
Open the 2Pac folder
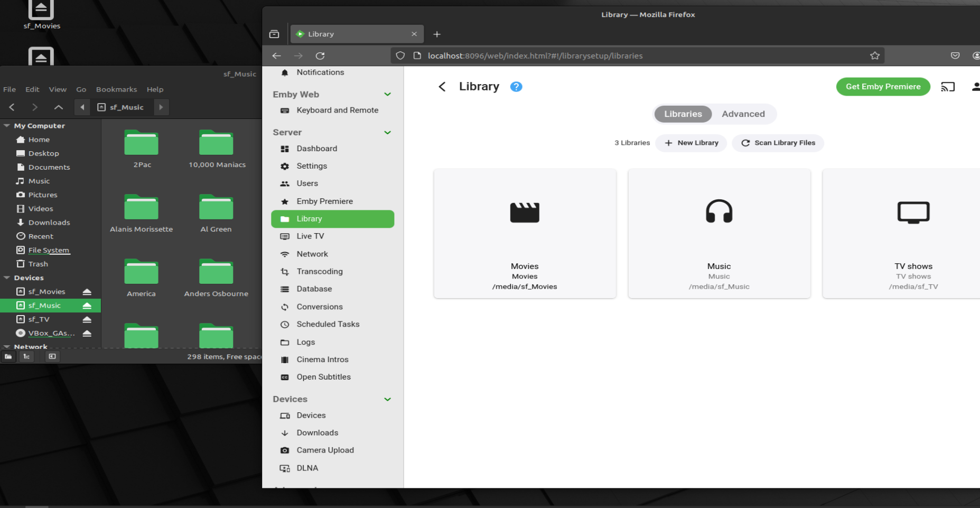pos(142,149)
